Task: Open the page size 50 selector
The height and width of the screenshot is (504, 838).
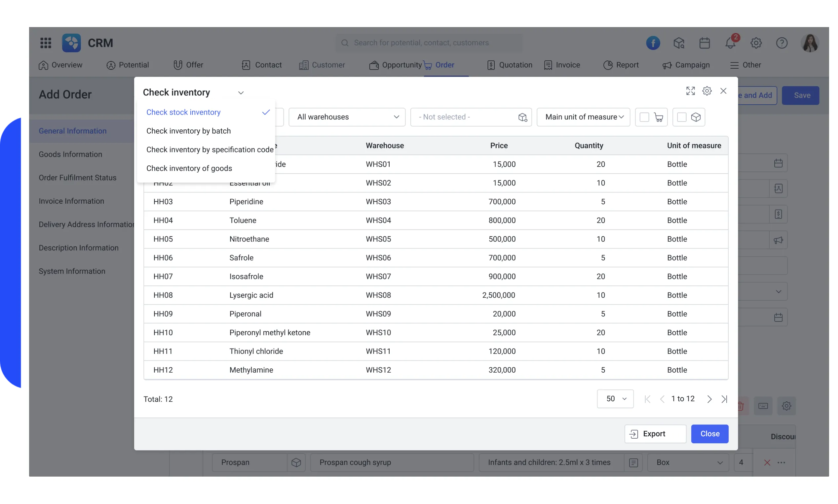Action: [x=615, y=399]
